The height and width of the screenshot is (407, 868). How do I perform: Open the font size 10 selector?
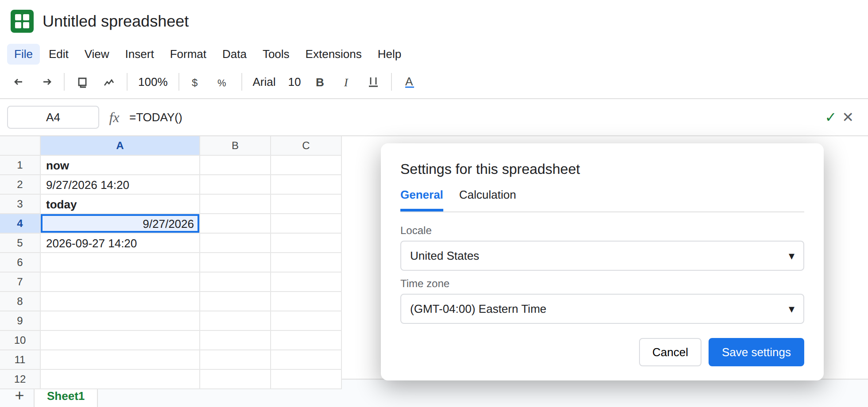coord(294,82)
